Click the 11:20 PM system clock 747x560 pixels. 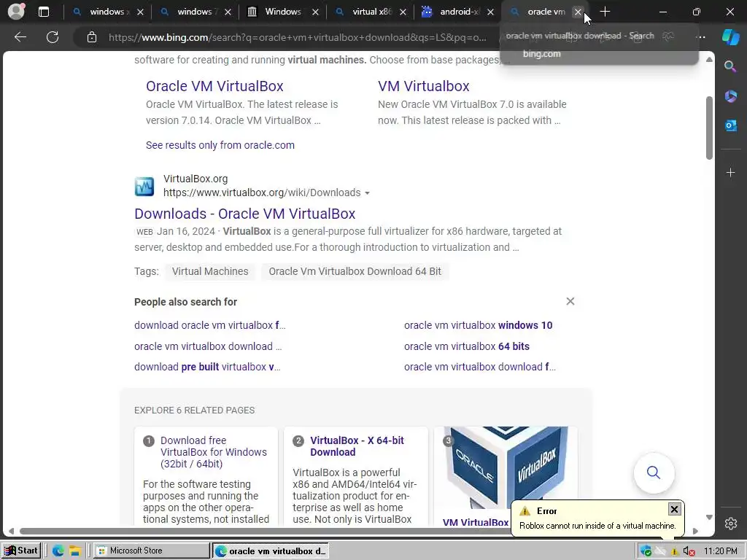720,551
